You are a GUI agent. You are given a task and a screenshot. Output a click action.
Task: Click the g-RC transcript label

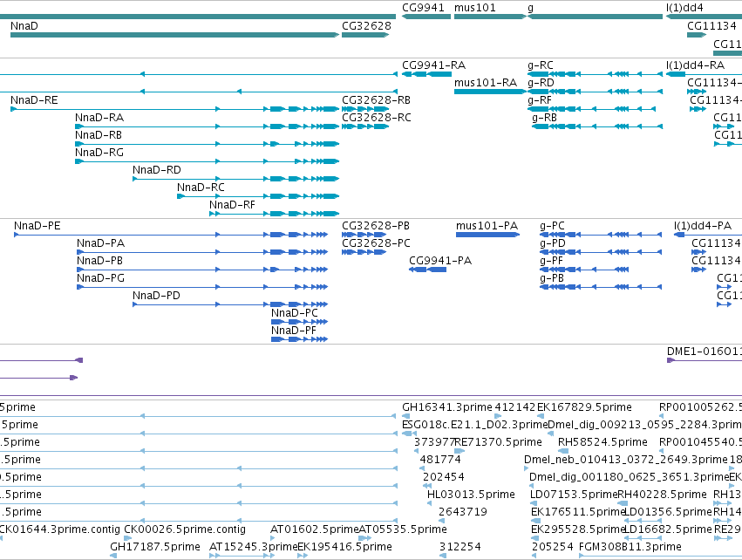541,65
